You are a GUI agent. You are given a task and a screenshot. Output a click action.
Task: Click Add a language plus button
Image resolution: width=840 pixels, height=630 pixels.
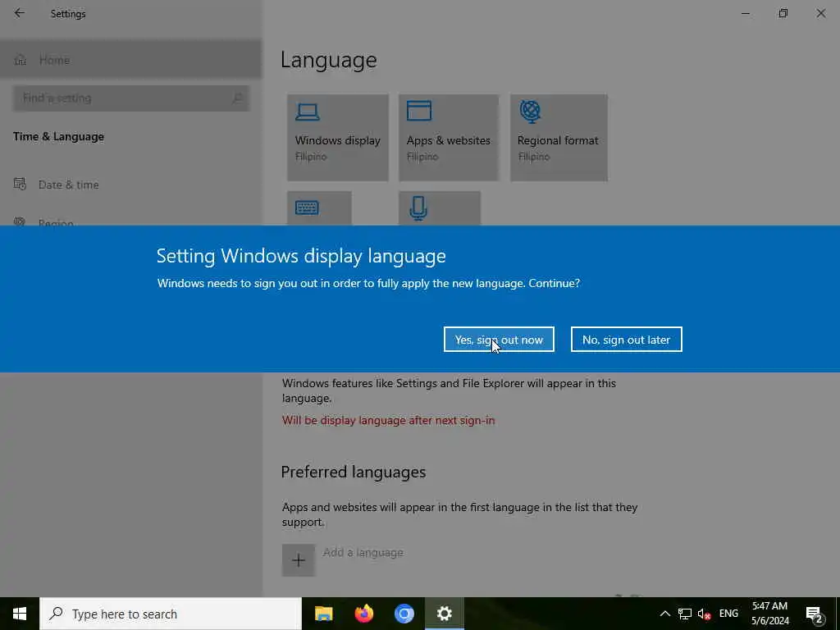(299, 560)
